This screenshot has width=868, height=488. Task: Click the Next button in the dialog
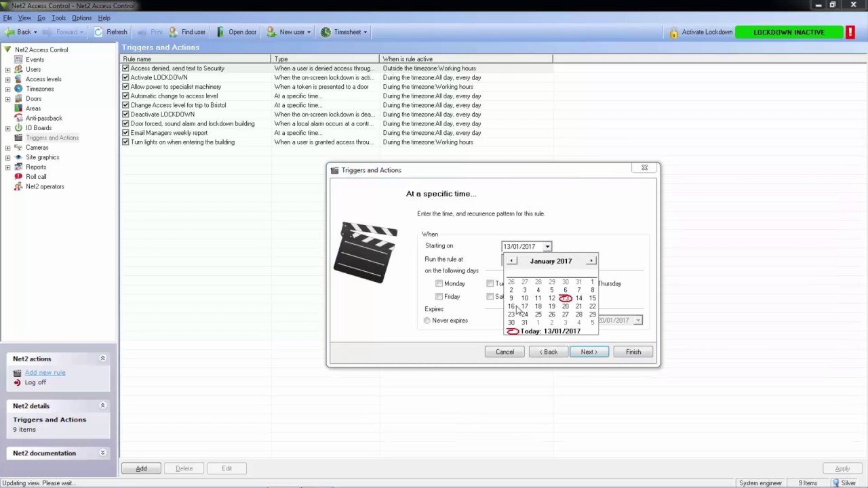(x=589, y=352)
